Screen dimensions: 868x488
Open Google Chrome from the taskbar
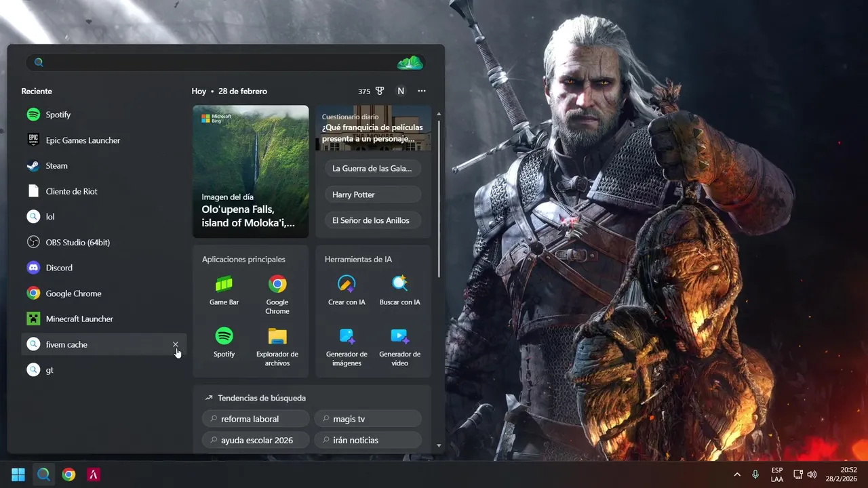pos(68,474)
